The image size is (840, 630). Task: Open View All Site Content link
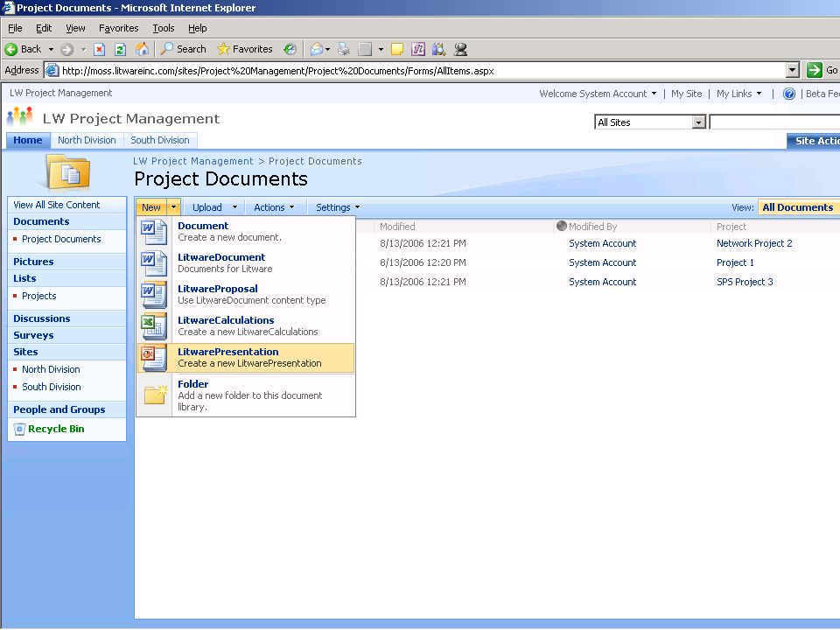[x=57, y=205]
